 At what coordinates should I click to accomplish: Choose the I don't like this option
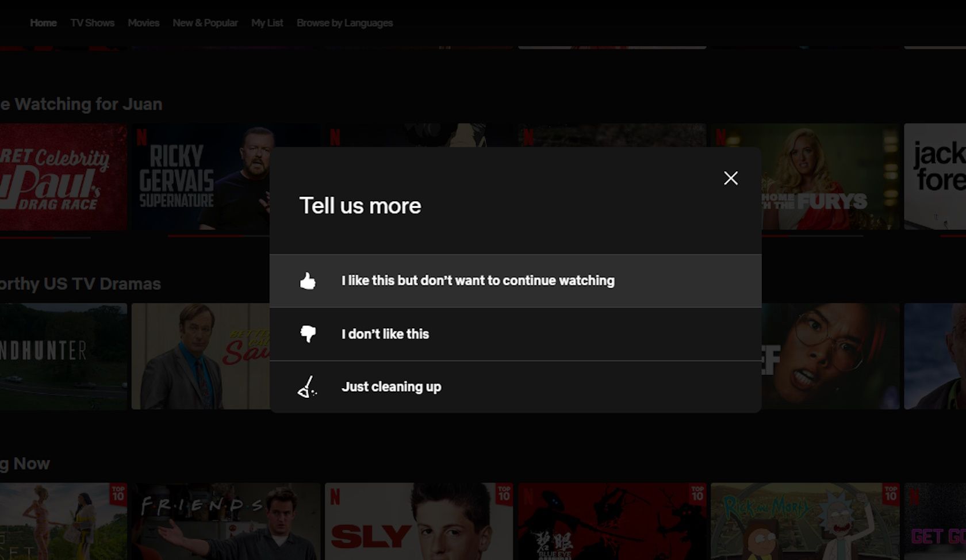[385, 333]
